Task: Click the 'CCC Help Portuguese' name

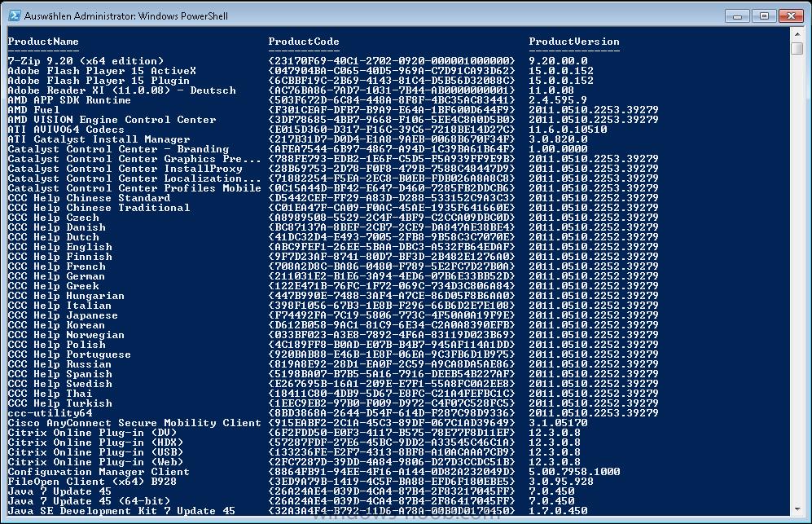Action: 69,354
